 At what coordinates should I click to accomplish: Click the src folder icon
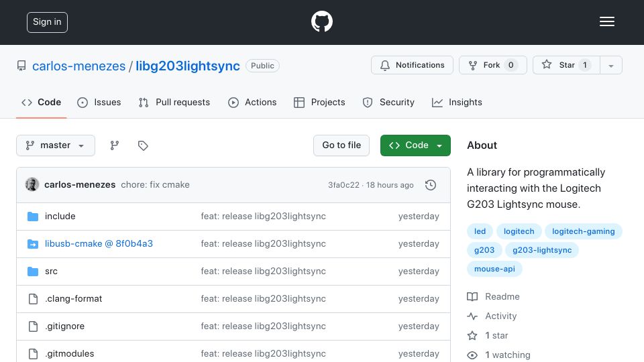33,271
